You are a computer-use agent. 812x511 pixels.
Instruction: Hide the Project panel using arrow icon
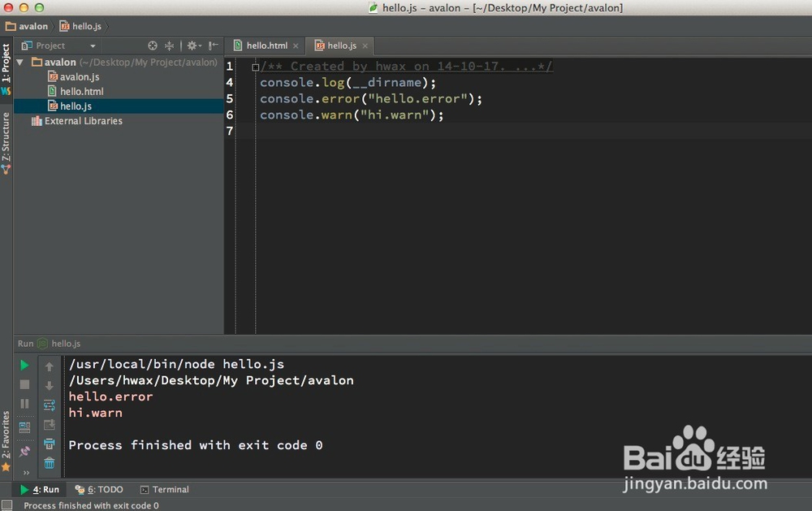pyautogui.click(x=213, y=45)
